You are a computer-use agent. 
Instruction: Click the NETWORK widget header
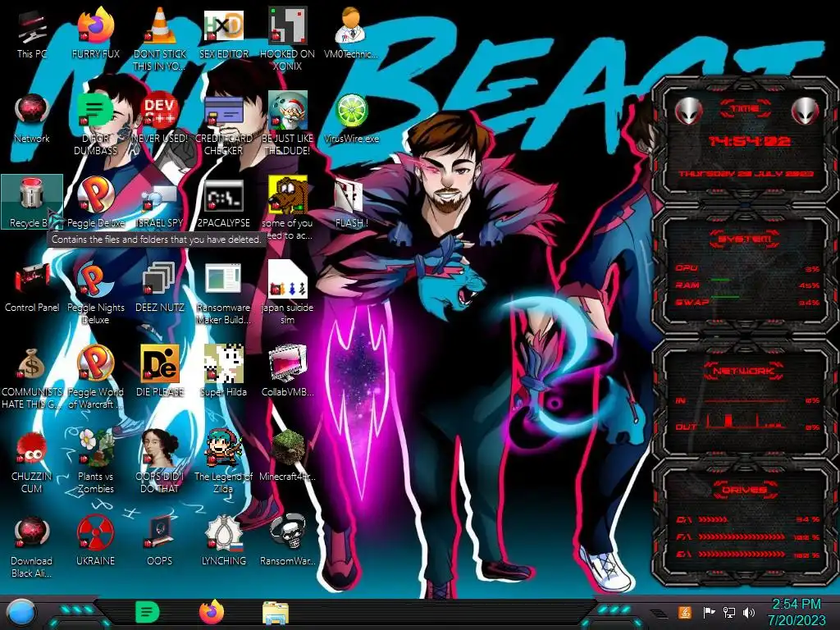(745, 371)
